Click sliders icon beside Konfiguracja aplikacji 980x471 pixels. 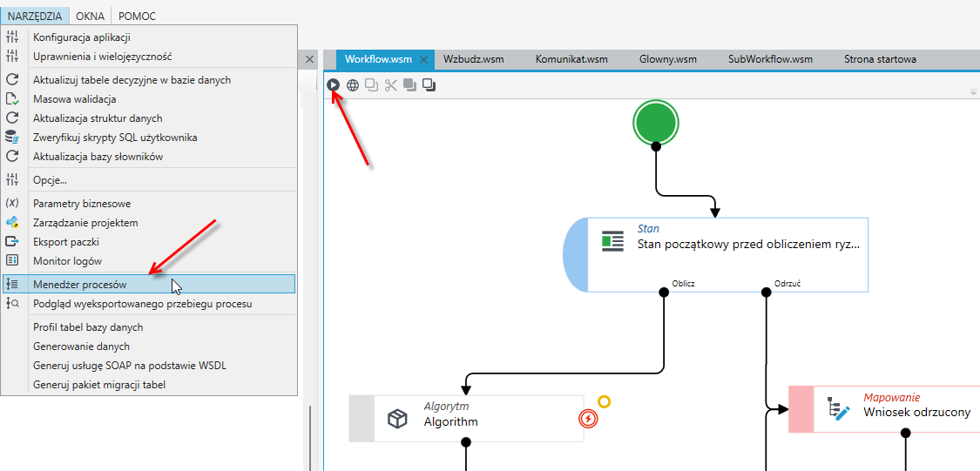[12, 37]
